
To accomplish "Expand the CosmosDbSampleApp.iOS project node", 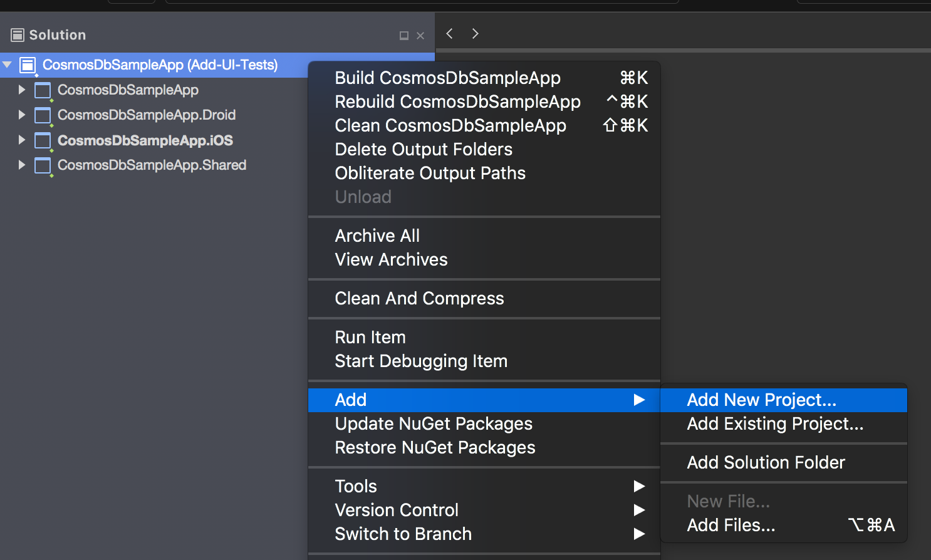I will pyautogui.click(x=21, y=140).
